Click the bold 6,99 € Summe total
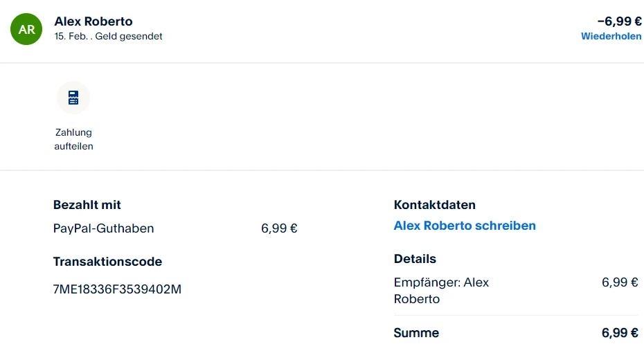Screen dimensions: 644x353 pyautogui.click(x=620, y=333)
